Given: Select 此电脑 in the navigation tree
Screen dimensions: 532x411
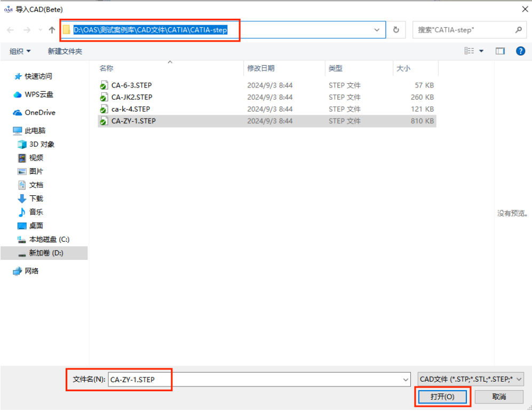Looking at the screenshot, I should 29,130.
